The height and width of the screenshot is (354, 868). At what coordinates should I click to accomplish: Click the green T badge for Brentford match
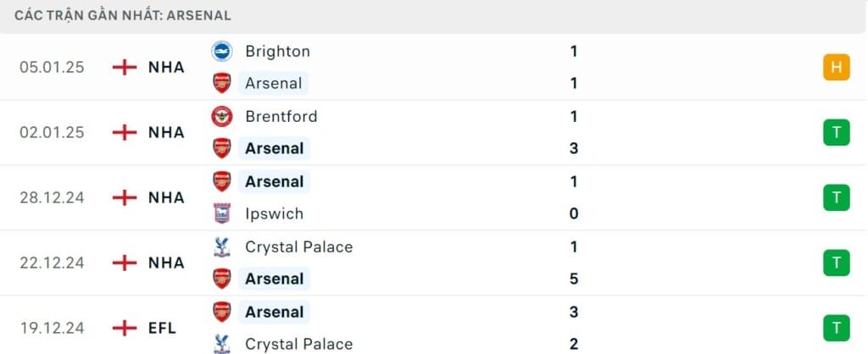tap(836, 133)
